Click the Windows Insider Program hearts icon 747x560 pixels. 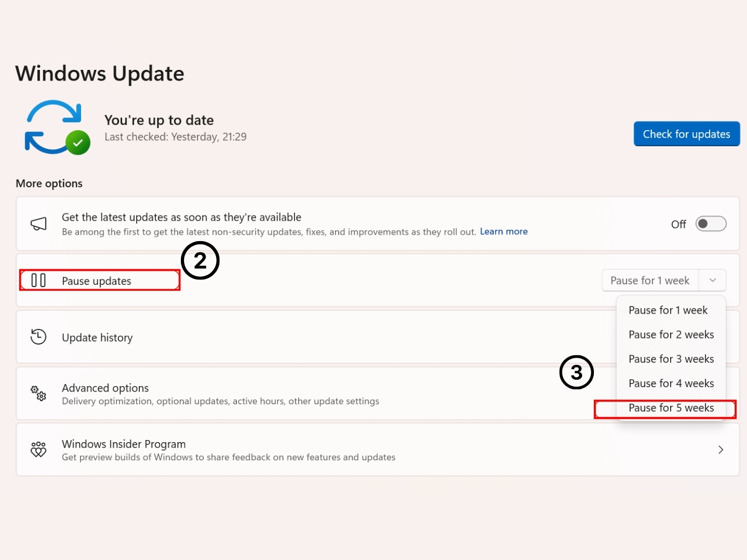coord(38,450)
